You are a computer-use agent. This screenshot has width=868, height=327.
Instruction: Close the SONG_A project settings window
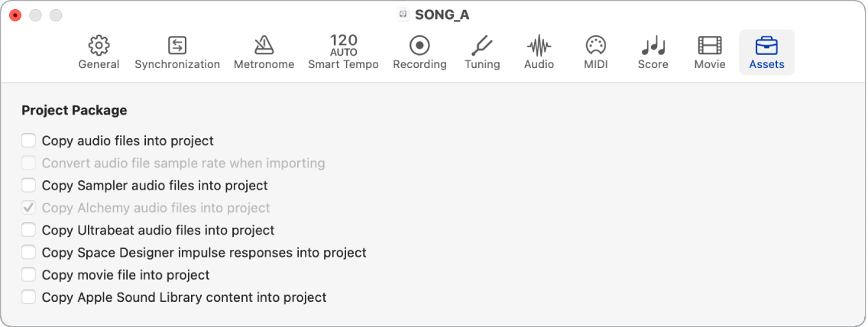click(x=15, y=15)
